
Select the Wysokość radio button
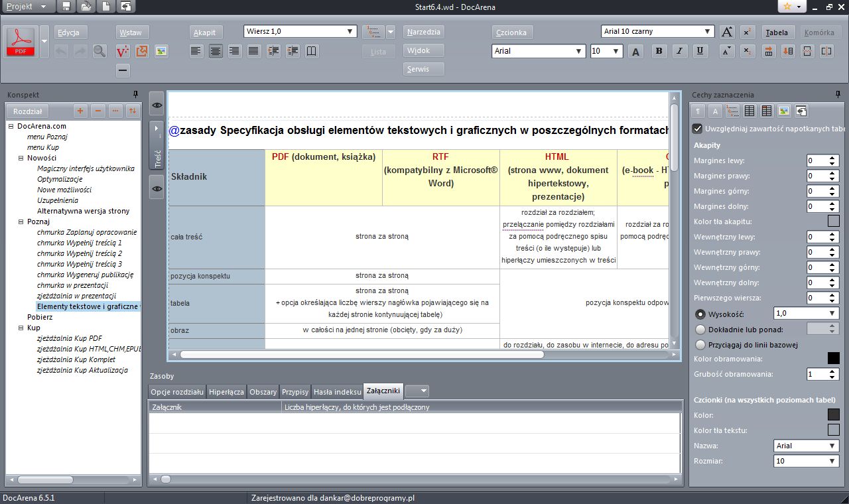[700, 314]
